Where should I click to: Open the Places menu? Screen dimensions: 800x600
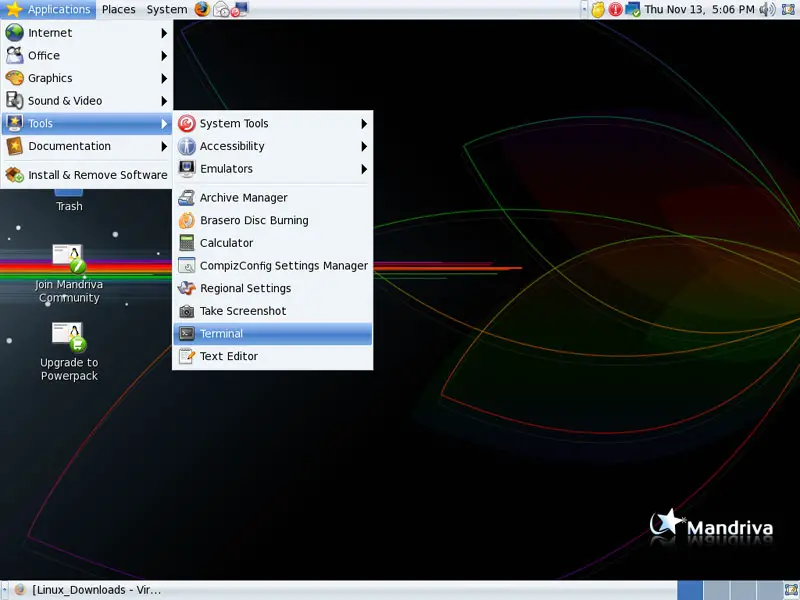(118, 9)
